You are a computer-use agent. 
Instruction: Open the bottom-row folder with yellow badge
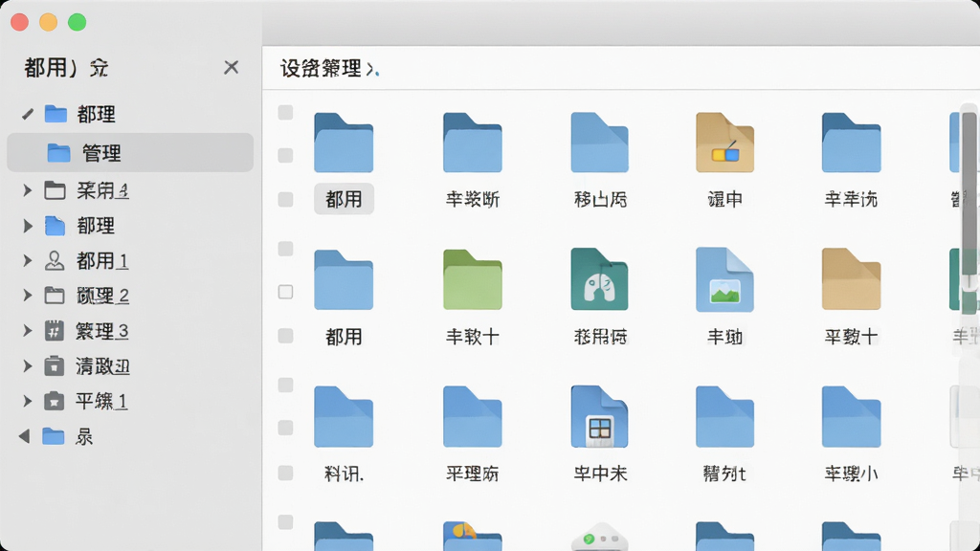tap(473, 537)
